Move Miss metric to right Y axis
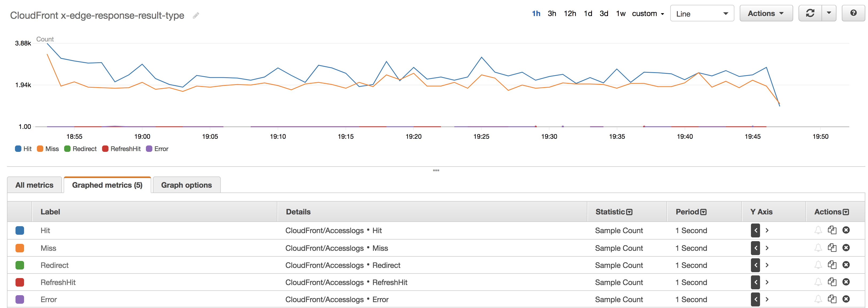The width and height of the screenshot is (868, 308). tap(767, 248)
